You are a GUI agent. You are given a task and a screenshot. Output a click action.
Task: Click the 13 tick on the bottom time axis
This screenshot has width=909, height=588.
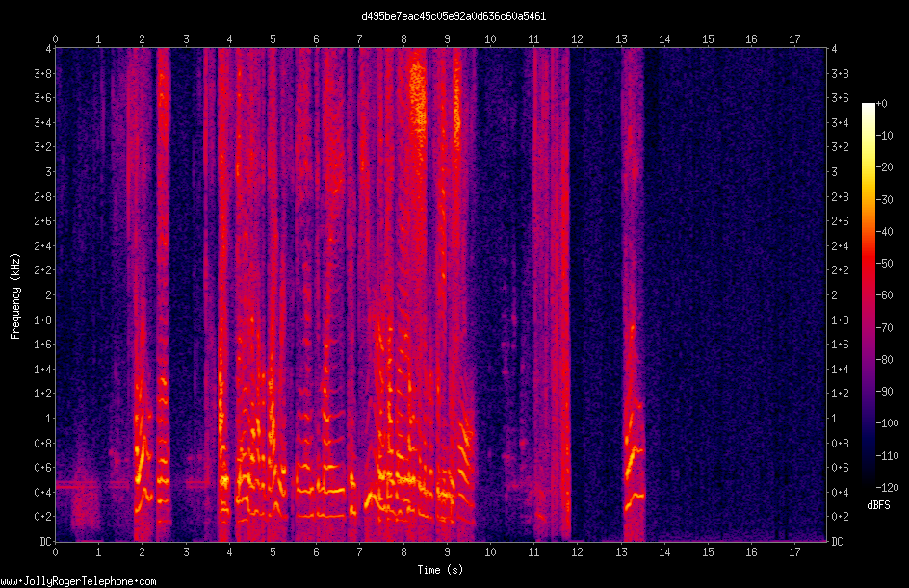pyautogui.click(x=621, y=552)
